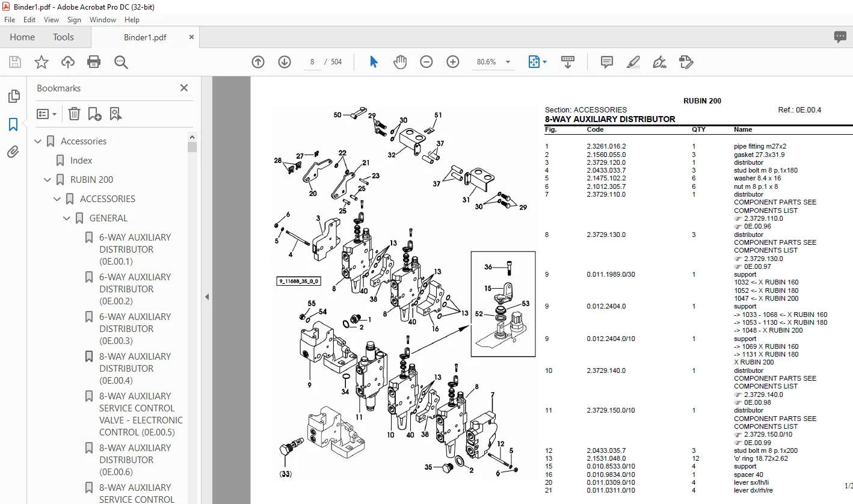Click part code 2.1531.048.0
Viewport: 853px width, 504px height.
click(x=606, y=458)
